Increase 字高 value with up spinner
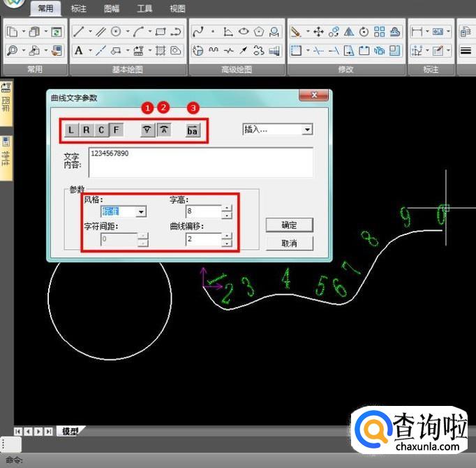 [x=227, y=208]
